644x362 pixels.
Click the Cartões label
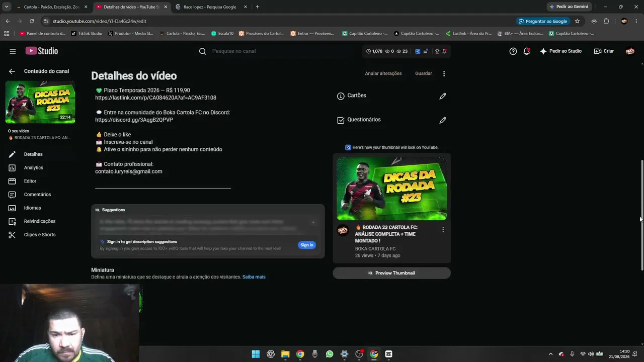pyautogui.click(x=357, y=96)
